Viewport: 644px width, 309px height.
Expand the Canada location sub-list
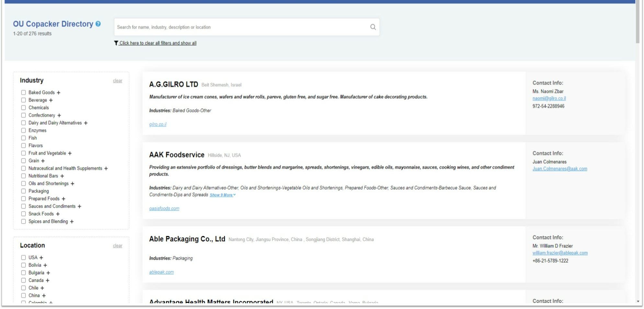(x=48, y=280)
